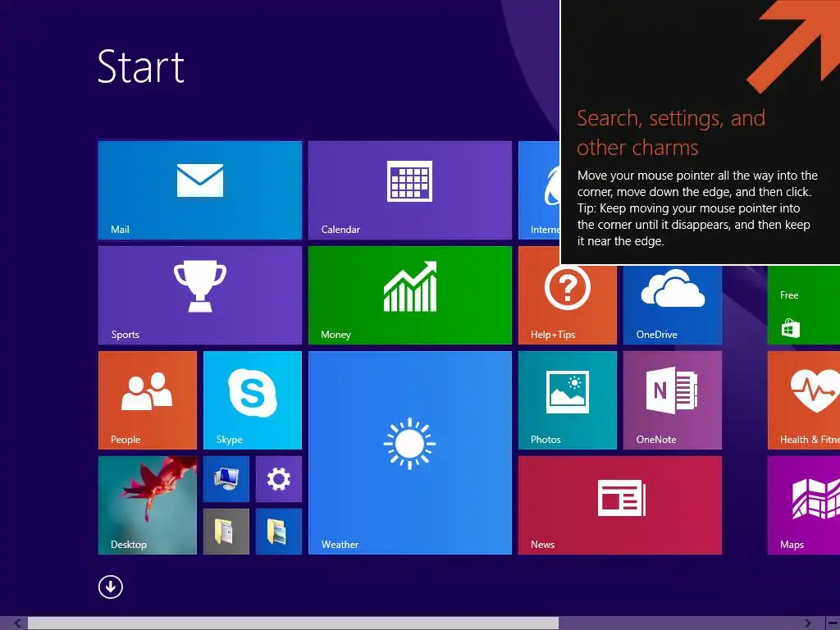Click the Start heading text

(x=141, y=67)
